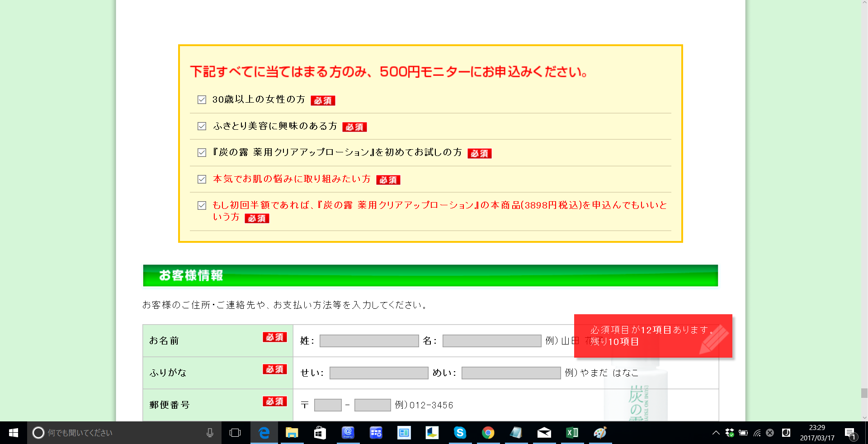Click the お名前 row label
This screenshot has width=868, height=444.
tap(165, 340)
